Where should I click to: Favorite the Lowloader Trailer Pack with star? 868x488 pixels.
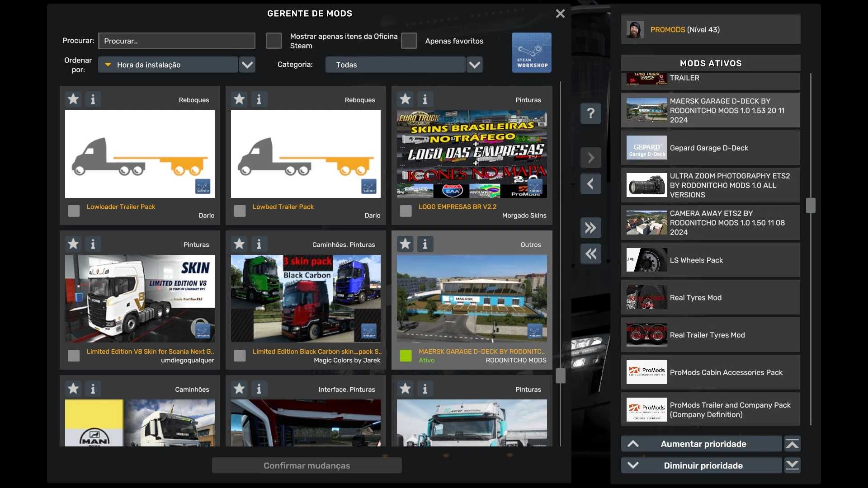click(73, 99)
